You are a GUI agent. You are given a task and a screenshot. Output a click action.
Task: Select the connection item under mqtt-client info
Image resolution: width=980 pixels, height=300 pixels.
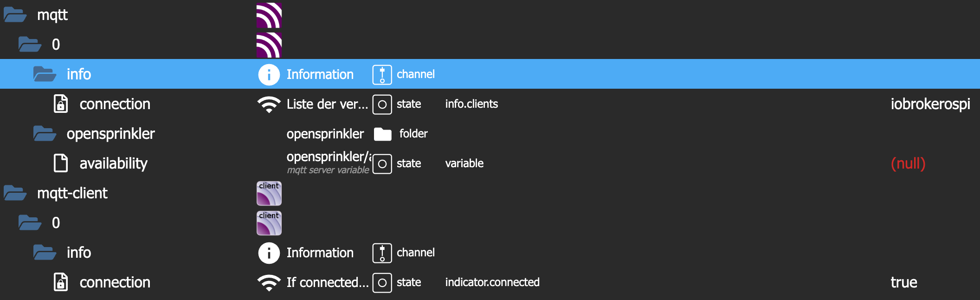coord(115,282)
